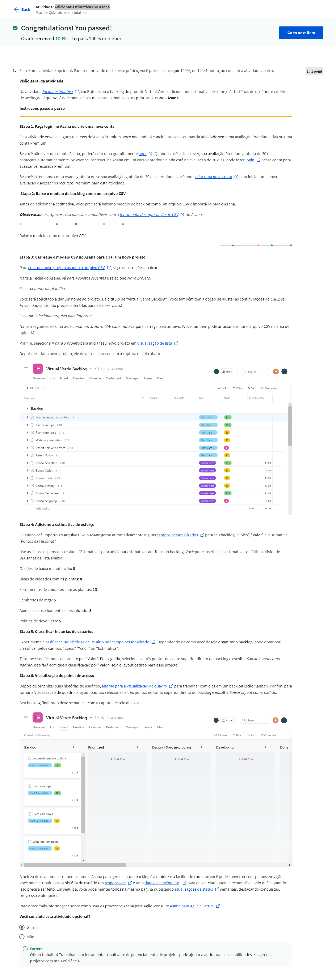The height and width of the screenshot is (980, 336).
Task: Open external-link icon after 'alterne para a Visualização de quadro'
Action: pos(171,686)
